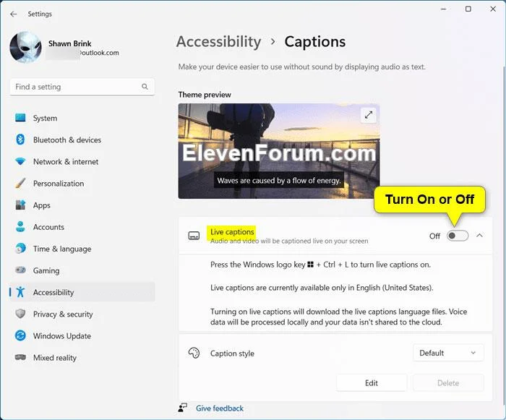Screen dimensions: 506x420
Task: Click the Find a setting search box
Action: [82, 87]
